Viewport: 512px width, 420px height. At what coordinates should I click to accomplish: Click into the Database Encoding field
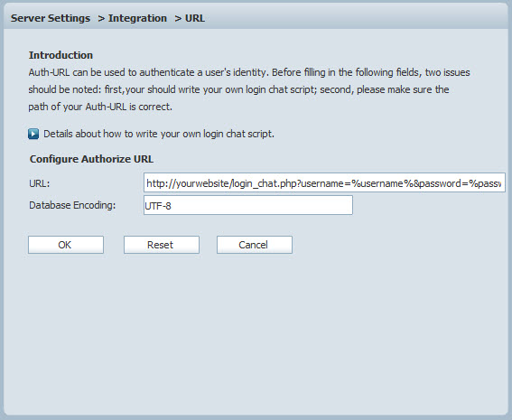point(248,205)
